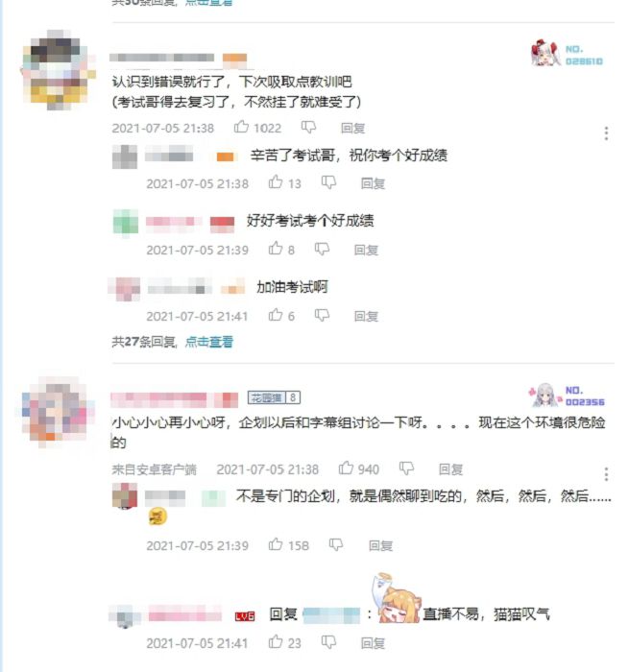The width and height of the screenshot is (629, 672).
Task: Dislike the comment with 1022 likes
Action: coord(308,128)
